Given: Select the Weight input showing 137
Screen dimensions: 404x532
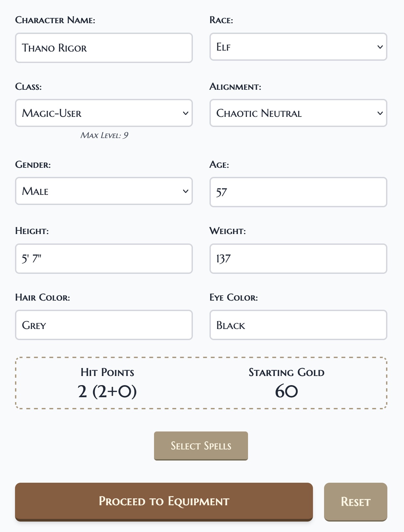Looking at the screenshot, I should pyautogui.click(x=298, y=258).
